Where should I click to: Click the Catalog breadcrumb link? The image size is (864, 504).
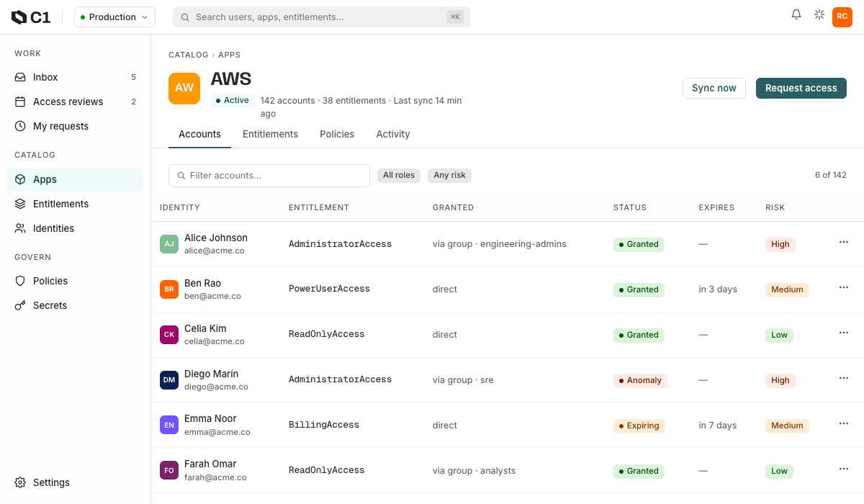(188, 55)
